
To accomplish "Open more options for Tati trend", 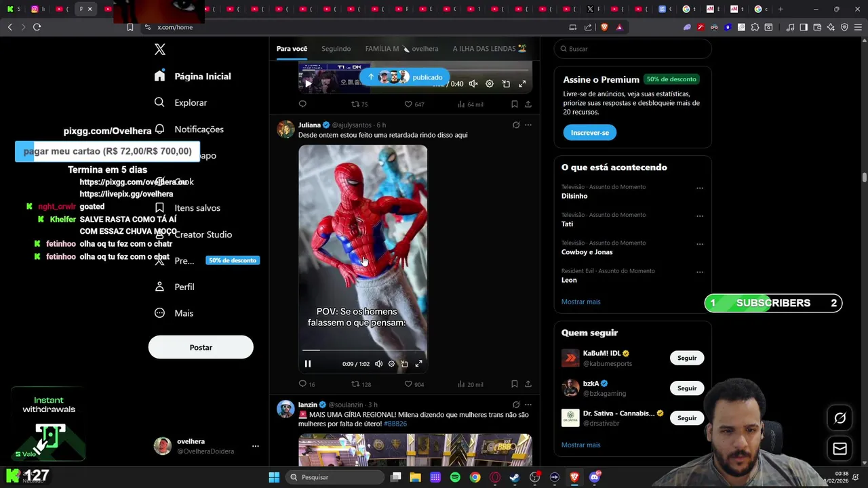I will tap(700, 216).
